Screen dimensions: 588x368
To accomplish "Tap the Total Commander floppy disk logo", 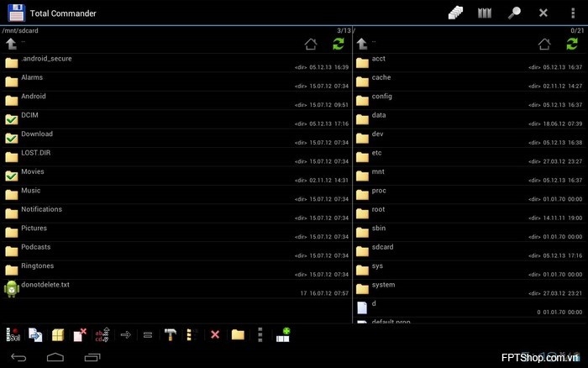I will point(17,13).
